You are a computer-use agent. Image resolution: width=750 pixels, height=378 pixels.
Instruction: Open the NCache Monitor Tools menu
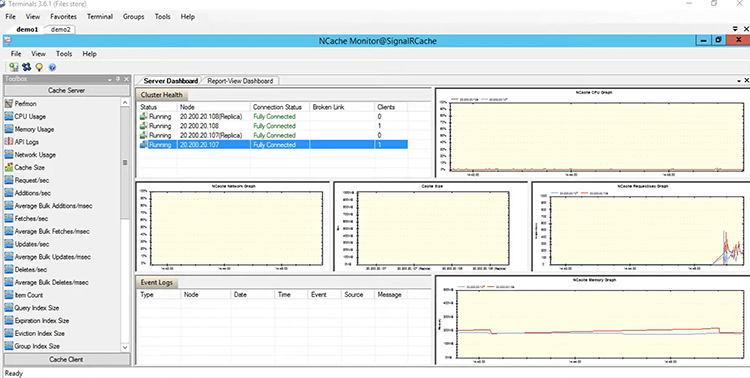(64, 54)
